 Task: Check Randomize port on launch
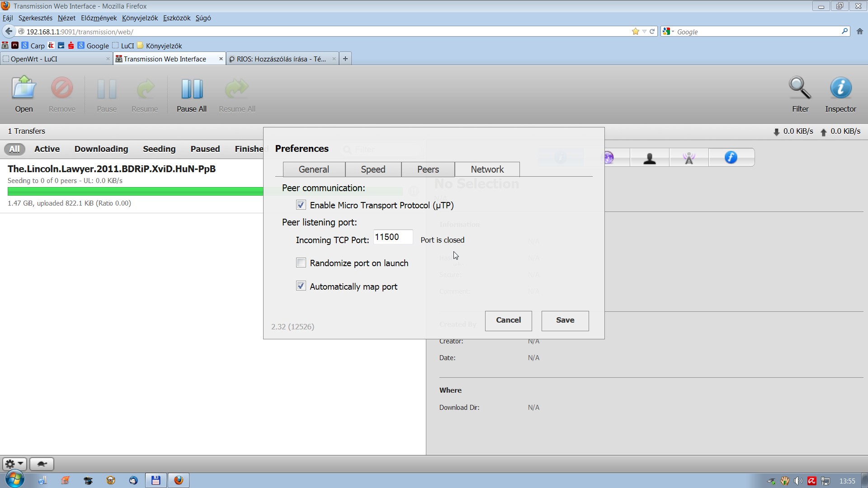(x=301, y=263)
